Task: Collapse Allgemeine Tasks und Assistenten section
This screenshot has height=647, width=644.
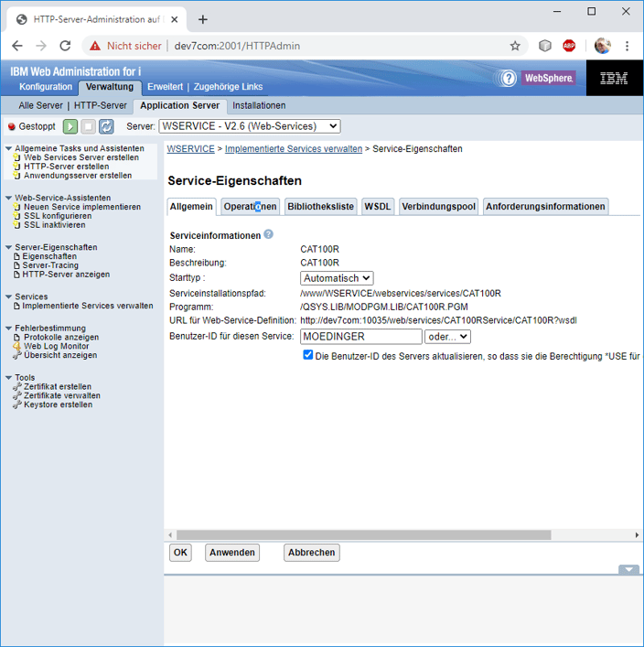Action: click(8, 148)
